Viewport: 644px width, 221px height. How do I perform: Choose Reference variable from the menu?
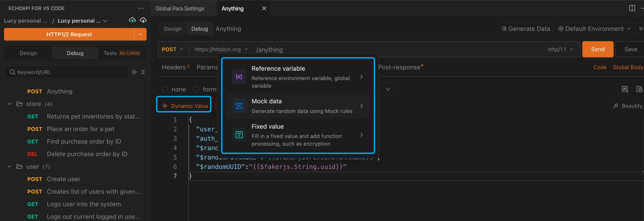(298, 76)
